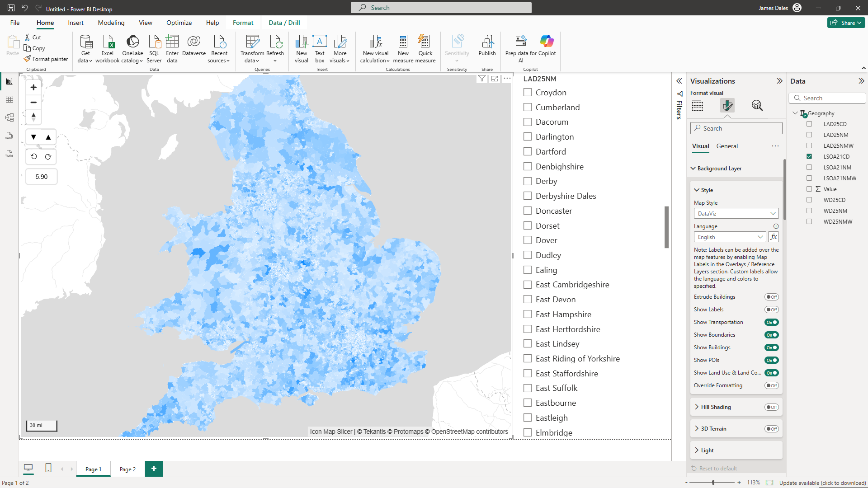Image resolution: width=868 pixels, height=488 pixels.
Task: Check the Croydon slicer checkbox
Action: (x=527, y=92)
